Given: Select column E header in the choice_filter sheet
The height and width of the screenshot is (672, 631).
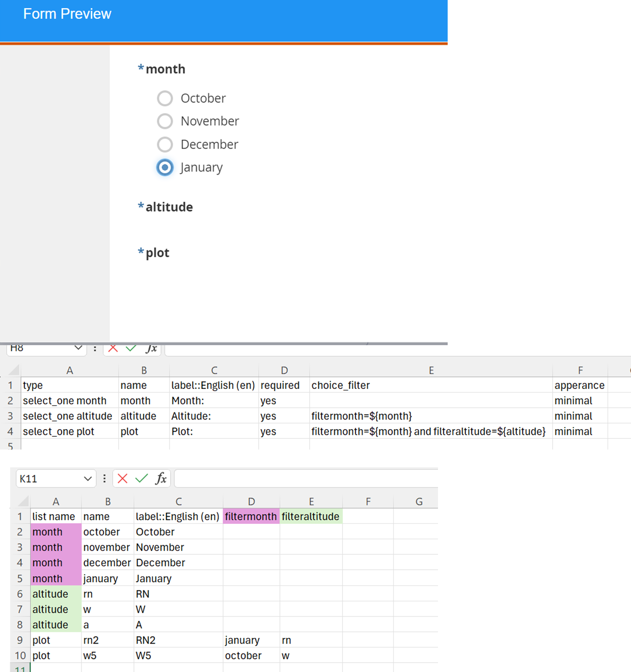Looking at the screenshot, I should 431,371.
